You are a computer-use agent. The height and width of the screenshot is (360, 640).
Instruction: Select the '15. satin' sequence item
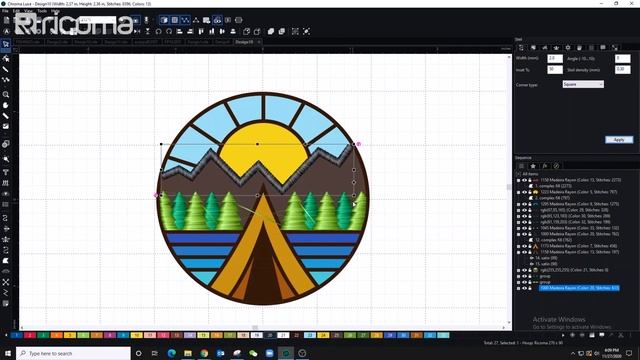545,264
